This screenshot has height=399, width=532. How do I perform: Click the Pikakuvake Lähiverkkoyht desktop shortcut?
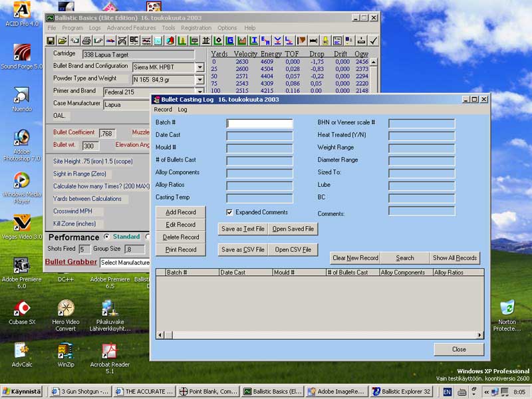pyautogui.click(x=110, y=315)
